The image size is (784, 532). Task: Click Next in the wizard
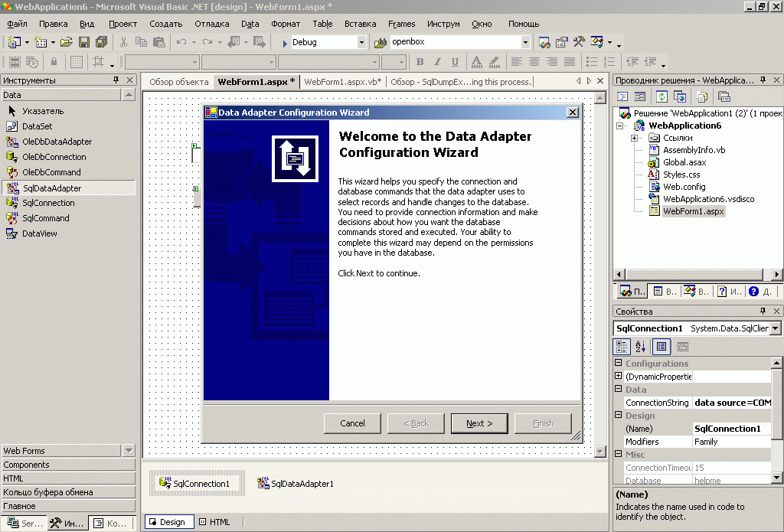pyautogui.click(x=479, y=423)
